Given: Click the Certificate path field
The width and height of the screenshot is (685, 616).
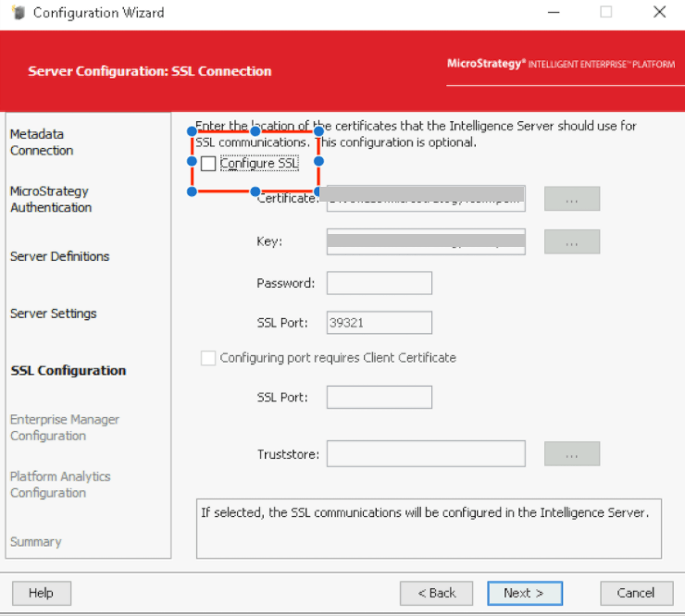Looking at the screenshot, I should click(x=426, y=199).
